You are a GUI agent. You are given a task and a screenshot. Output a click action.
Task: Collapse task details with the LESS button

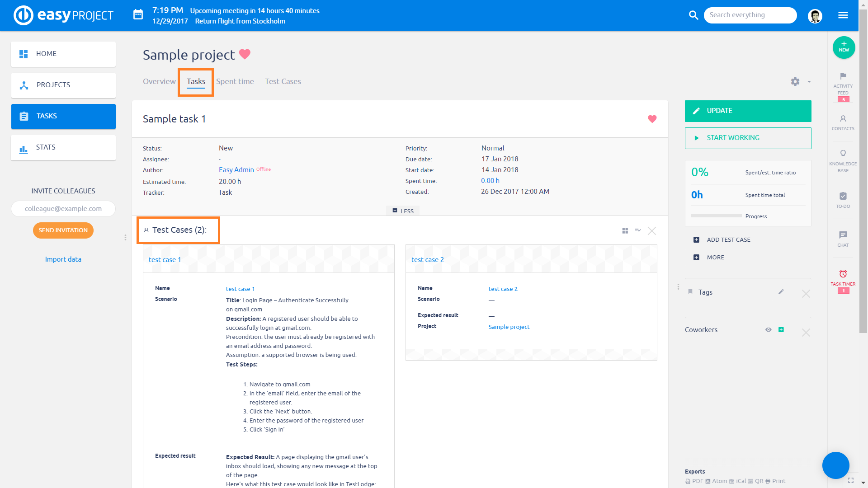[403, 211]
